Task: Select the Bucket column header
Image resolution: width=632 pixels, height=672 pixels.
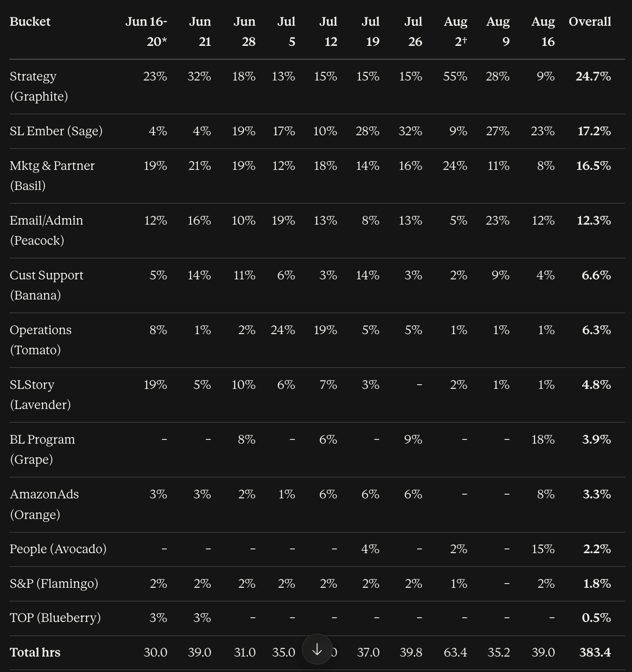Action: [x=30, y=22]
